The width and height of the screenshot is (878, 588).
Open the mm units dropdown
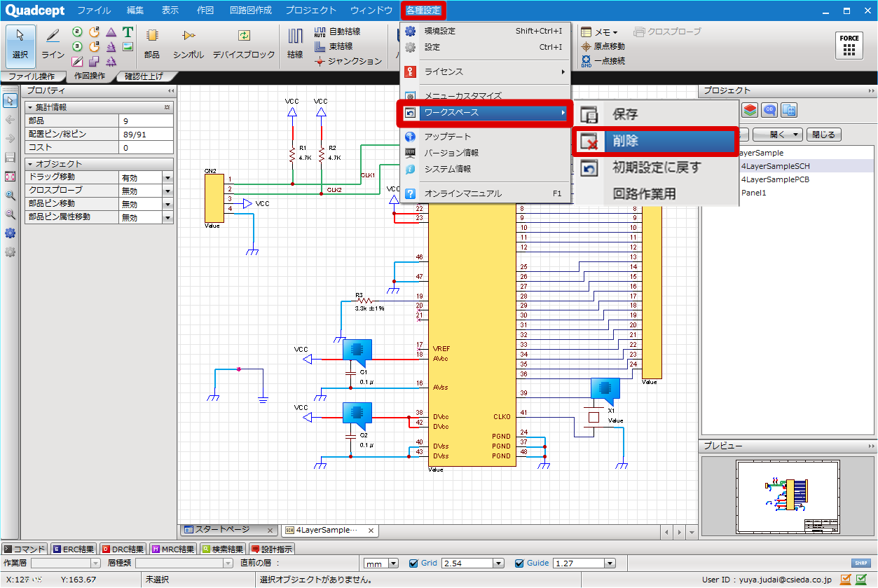pos(393,563)
